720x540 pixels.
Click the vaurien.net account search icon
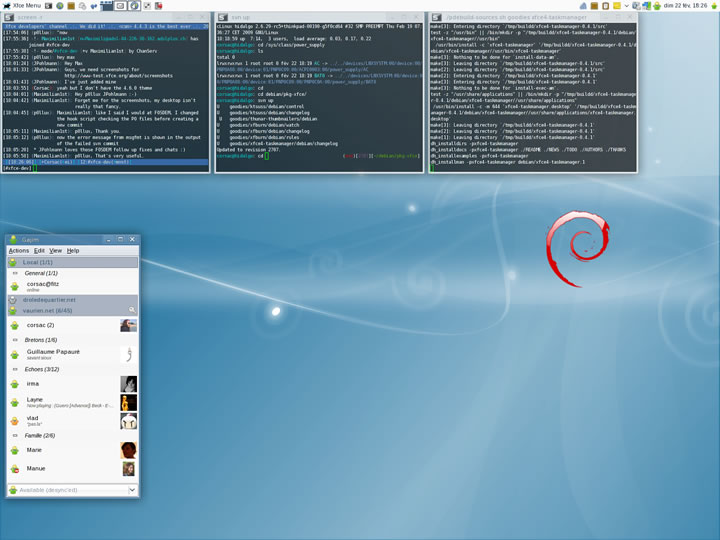click(131, 311)
